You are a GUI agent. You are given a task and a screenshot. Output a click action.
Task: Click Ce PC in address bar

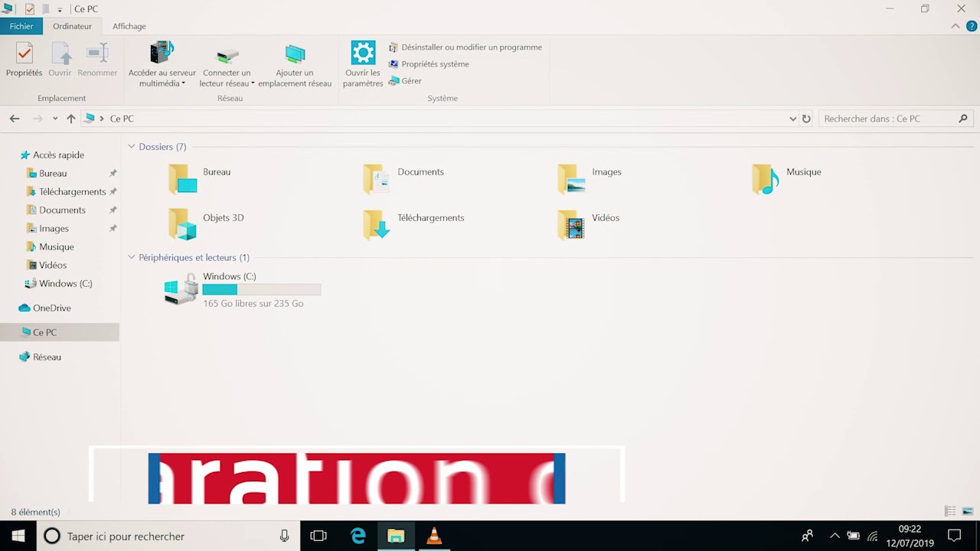point(122,119)
